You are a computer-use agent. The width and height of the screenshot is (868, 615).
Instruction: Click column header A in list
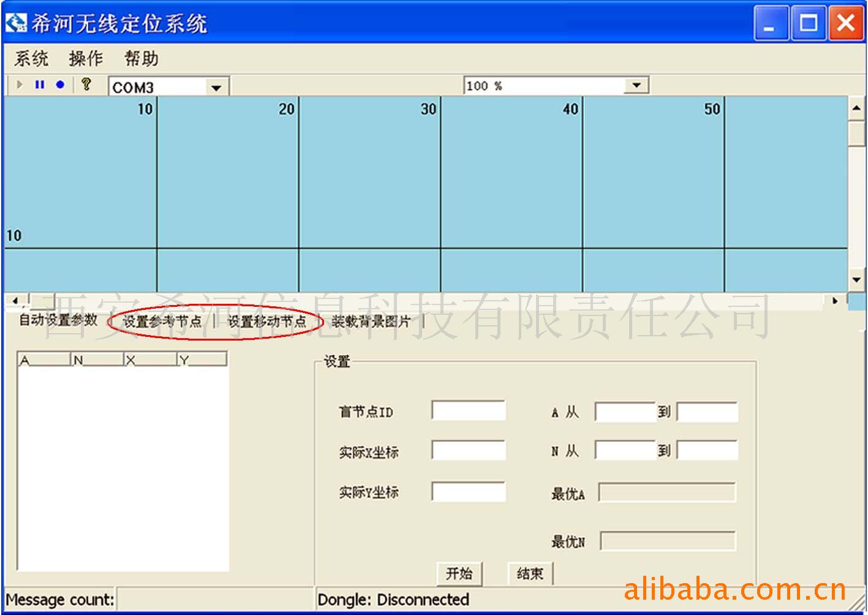tap(45, 360)
